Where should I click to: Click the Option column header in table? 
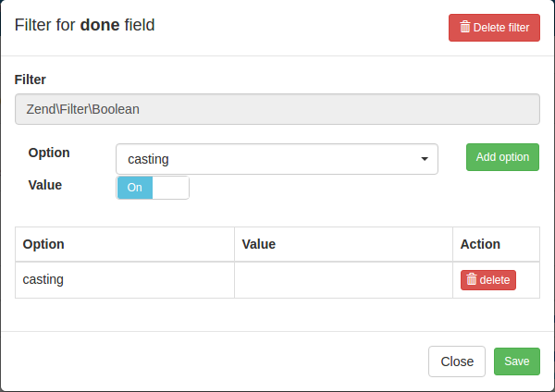pyautogui.click(x=43, y=244)
